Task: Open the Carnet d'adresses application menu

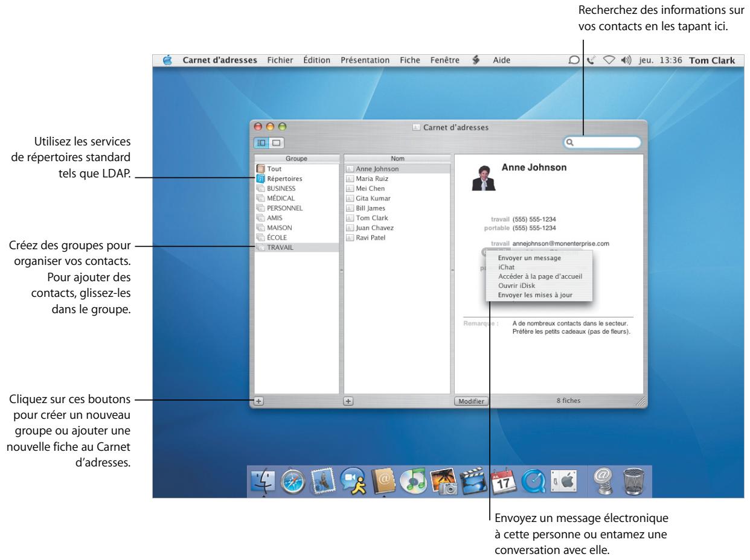Action: (220, 60)
